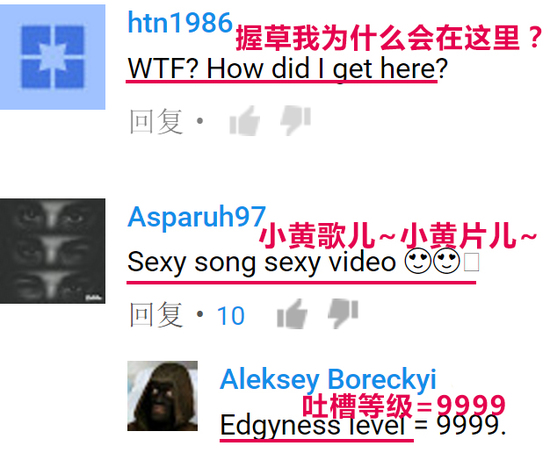Image resolution: width=550 pixels, height=453 pixels.
Task: Click the red caption 吐槽等级=9999
Action: [403, 405]
